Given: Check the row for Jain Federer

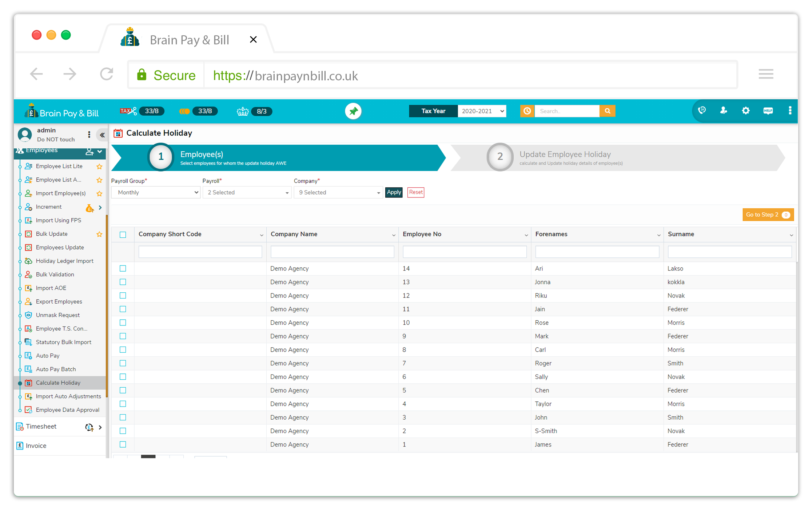Looking at the screenshot, I should tap(123, 309).
